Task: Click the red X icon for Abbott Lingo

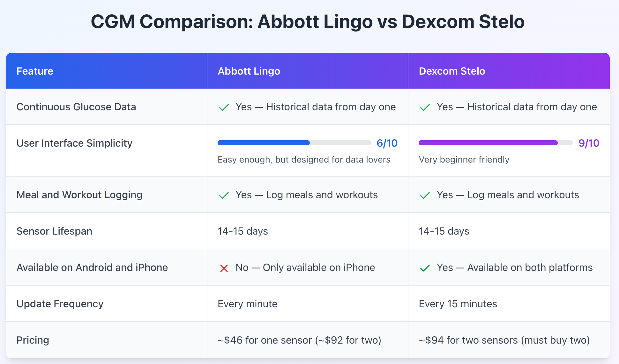Action: click(x=224, y=268)
